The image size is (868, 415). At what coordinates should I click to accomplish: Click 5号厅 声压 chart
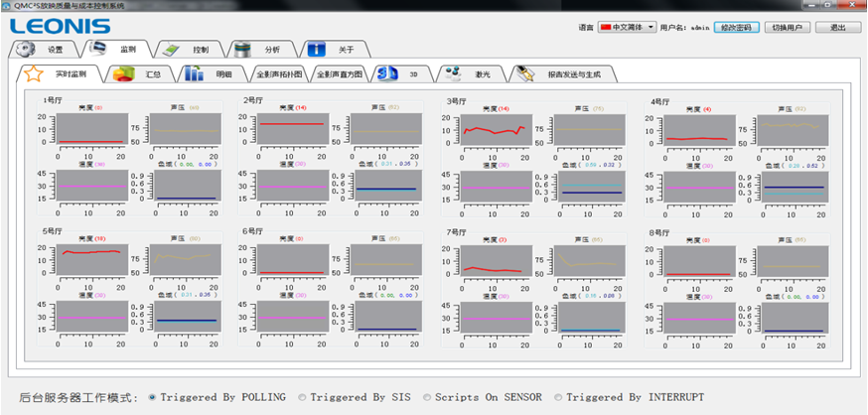(186, 261)
